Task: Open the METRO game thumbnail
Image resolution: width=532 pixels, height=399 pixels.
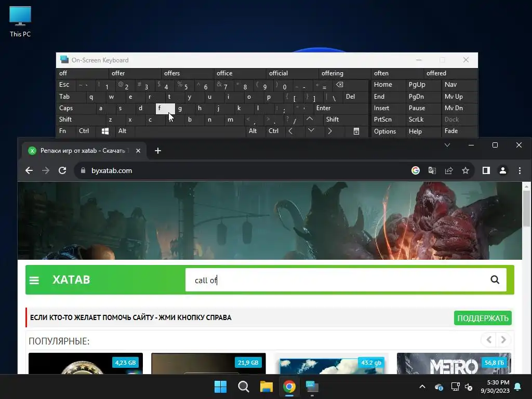Action: click(x=454, y=363)
